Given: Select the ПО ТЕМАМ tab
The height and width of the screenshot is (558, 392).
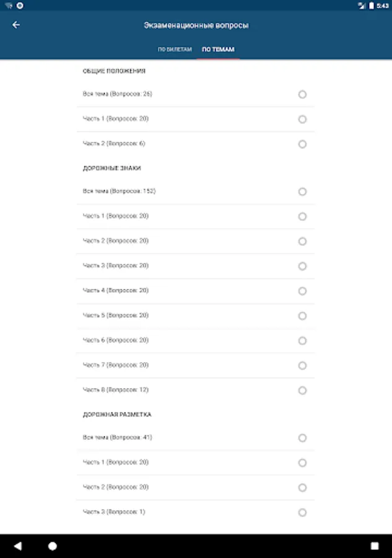Looking at the screenshot, I should coord(218,49).
